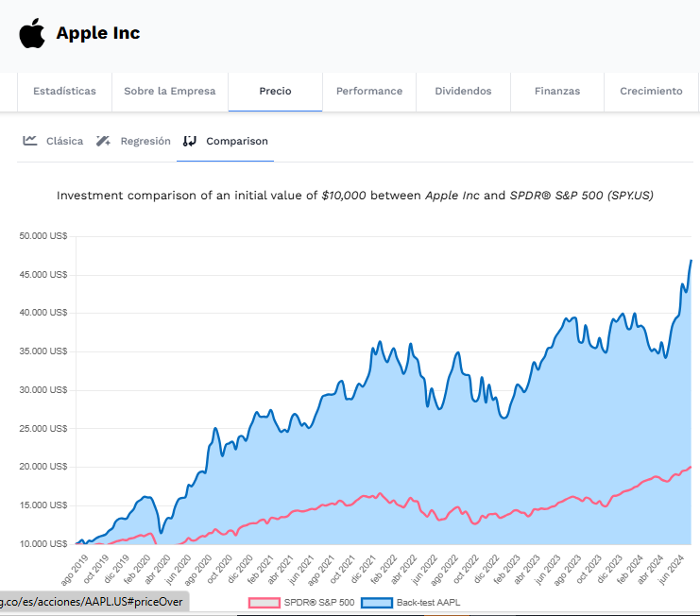Click the 10.000 US$ axis label
700x616 pixels.
click(x=43, y=543)
